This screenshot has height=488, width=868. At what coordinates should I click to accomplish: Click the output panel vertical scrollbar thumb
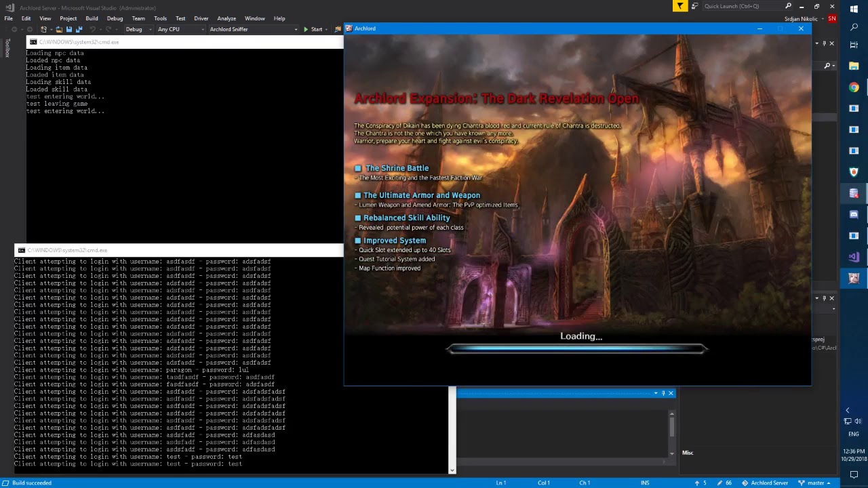pyautogui.click(x=672, y=427)
